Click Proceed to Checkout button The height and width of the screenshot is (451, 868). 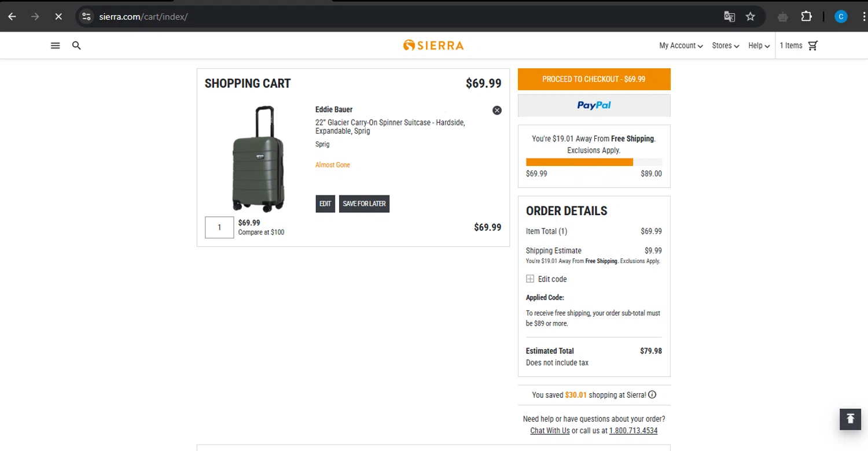coord(594,79)
